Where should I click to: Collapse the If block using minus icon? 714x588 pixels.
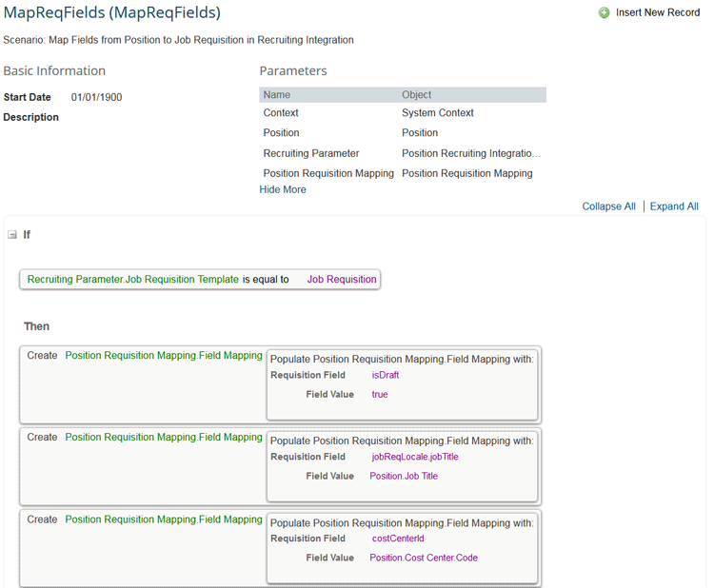(x=12, y=235)
